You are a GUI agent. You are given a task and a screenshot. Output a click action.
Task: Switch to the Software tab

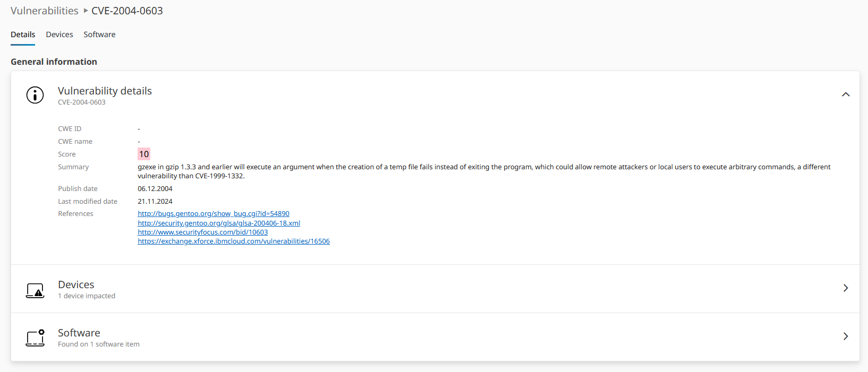(99, 34)
